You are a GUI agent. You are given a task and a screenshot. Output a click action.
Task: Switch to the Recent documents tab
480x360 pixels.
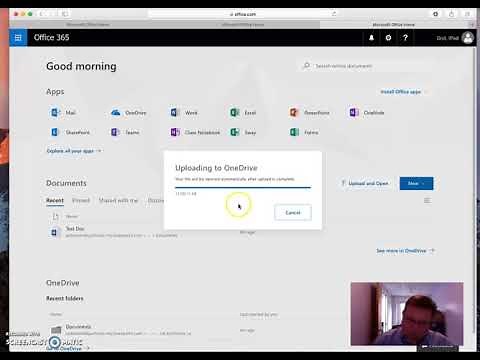pos(55,200)
